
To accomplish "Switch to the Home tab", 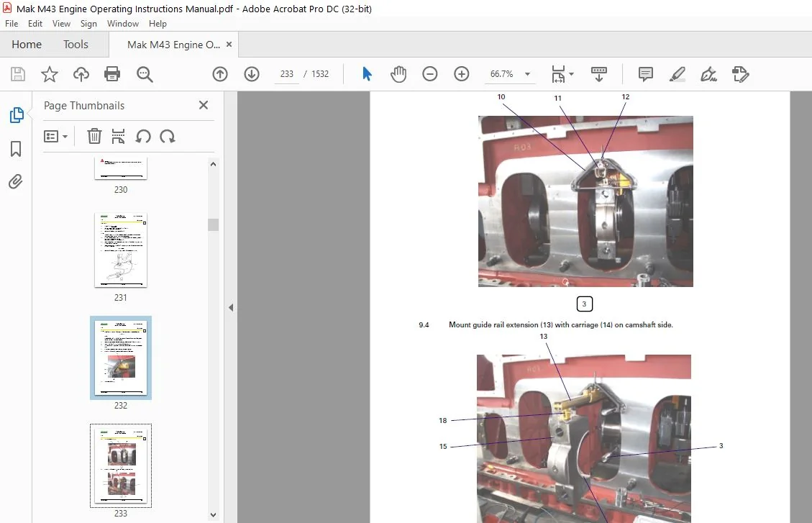I will [x=27, y=45].
